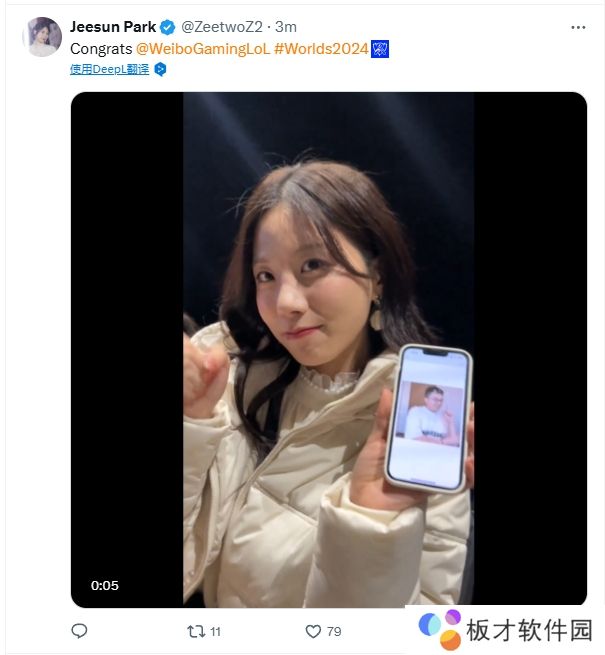Click the retweet count 11
Image resolution: width=605 pixels, height=655 pixels.
tap(215, 631)
